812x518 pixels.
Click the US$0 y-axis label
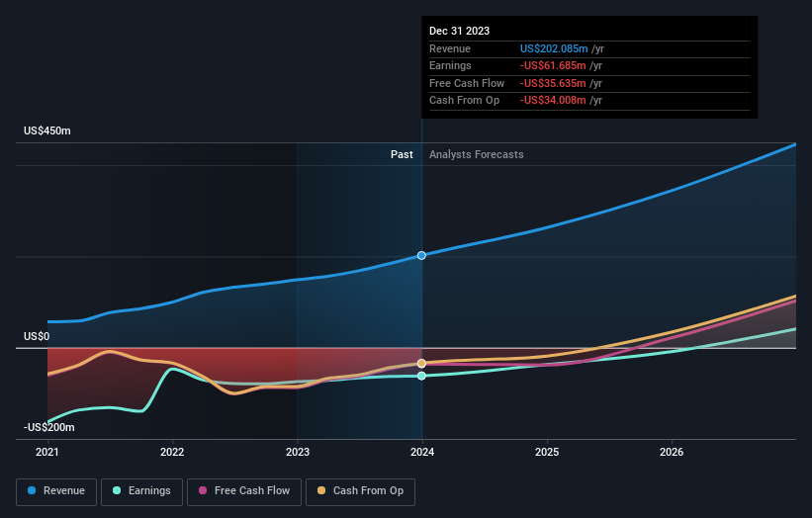(x=37, y=336)
